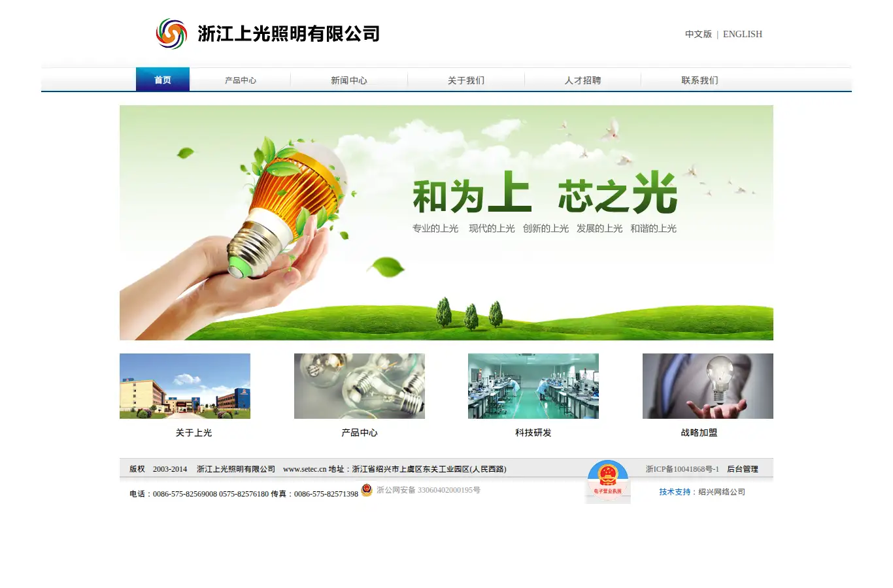Viewport: 893px width, 588px height.
Task: Open the 后台管理 admin link
Action: (743, 469)
